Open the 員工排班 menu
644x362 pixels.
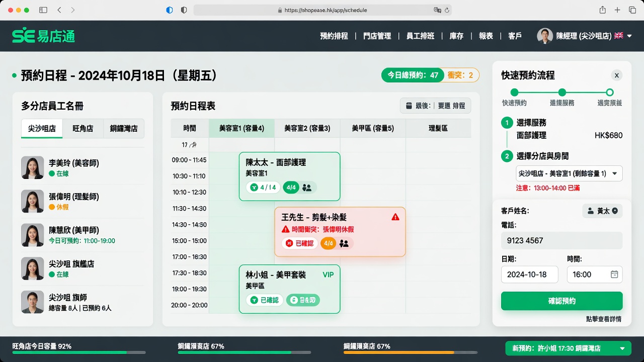click(x=420, y=36)
